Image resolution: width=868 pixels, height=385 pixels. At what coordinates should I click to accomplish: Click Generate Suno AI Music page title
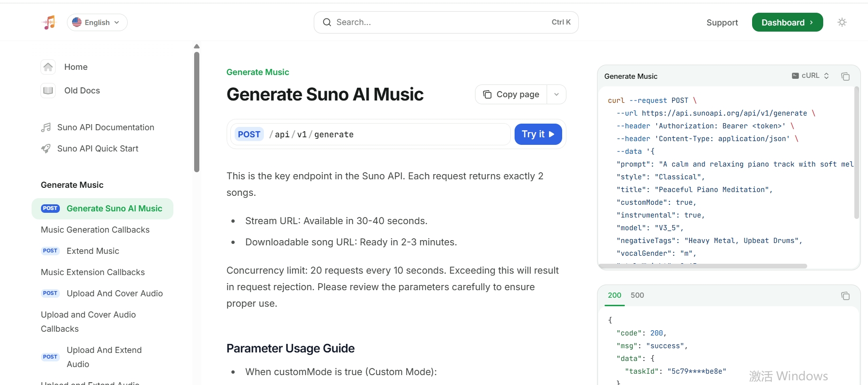coord(325,94)
